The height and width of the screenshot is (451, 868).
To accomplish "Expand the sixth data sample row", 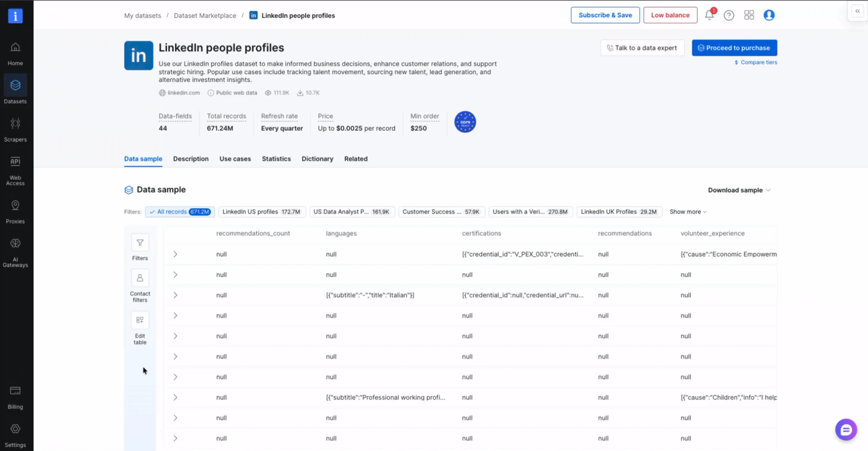I will (175, 356).
